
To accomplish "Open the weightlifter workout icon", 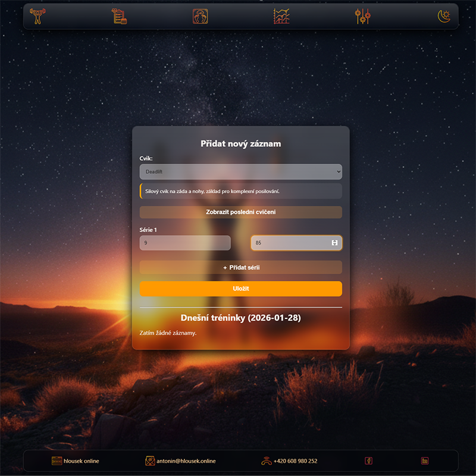I will 37,16.
